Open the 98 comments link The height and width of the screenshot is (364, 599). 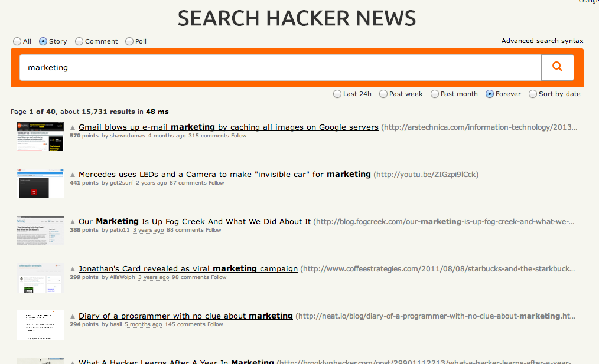tap(191, 277)
